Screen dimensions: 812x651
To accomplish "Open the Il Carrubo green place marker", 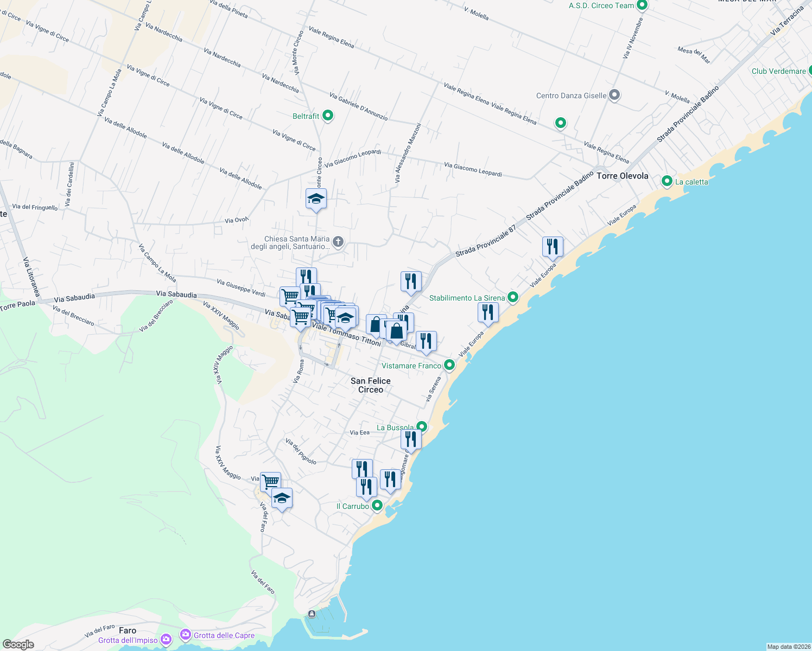I will [377, 506].
